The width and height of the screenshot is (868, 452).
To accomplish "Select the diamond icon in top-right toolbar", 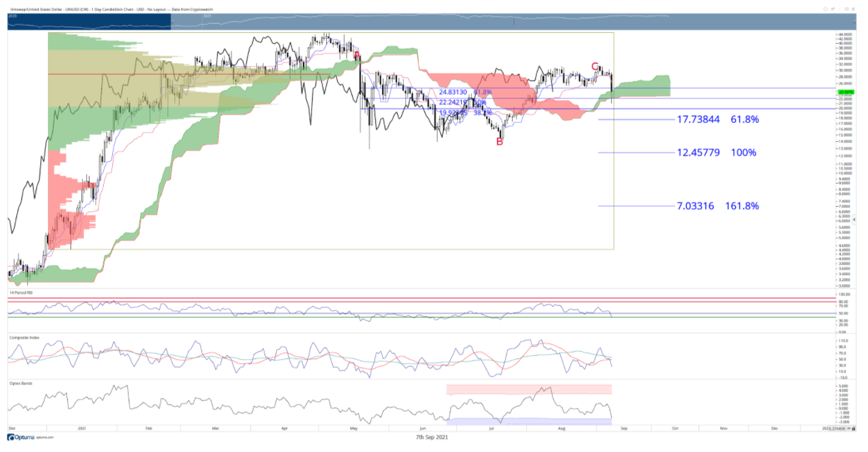I will pos(825,9).
